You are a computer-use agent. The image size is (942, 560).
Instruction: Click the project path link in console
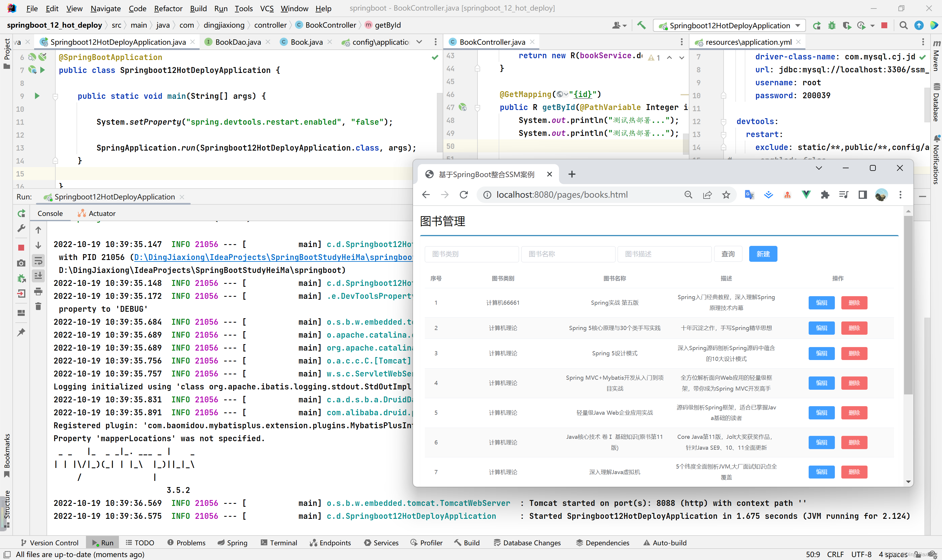(x=273, y=257)
